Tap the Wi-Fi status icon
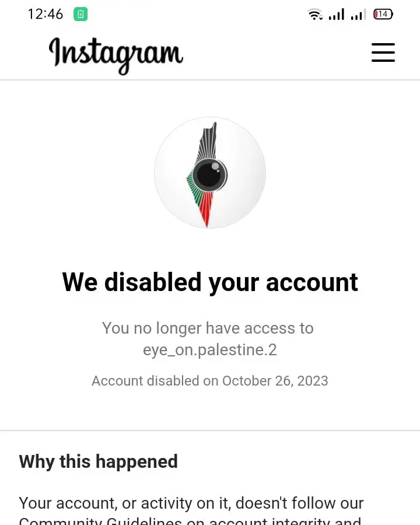 [x=315, y=15]
